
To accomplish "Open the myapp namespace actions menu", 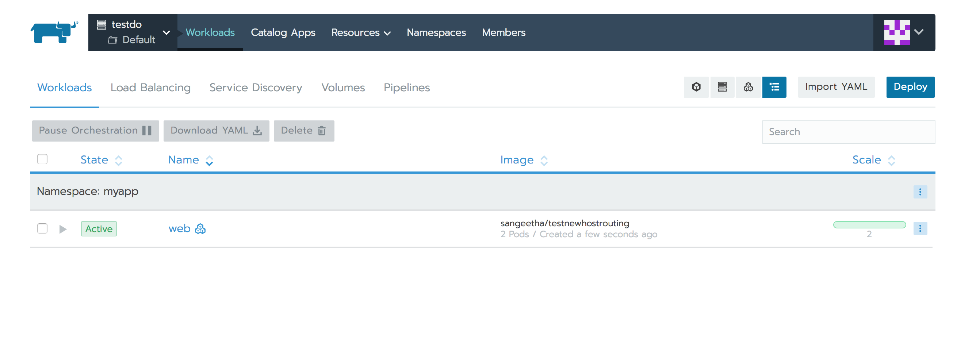I will coord(920,192).
